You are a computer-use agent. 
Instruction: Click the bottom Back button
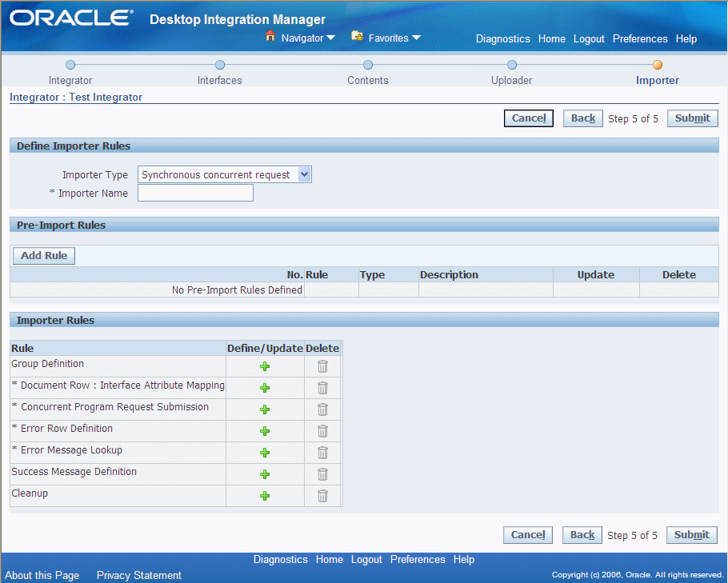click(x=582, y=535)
